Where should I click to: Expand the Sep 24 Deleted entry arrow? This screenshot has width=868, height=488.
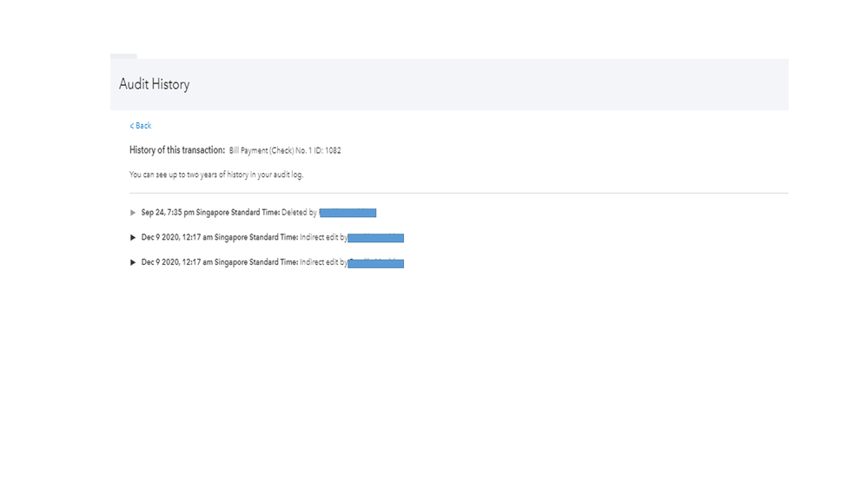click(x=133, y=213)
